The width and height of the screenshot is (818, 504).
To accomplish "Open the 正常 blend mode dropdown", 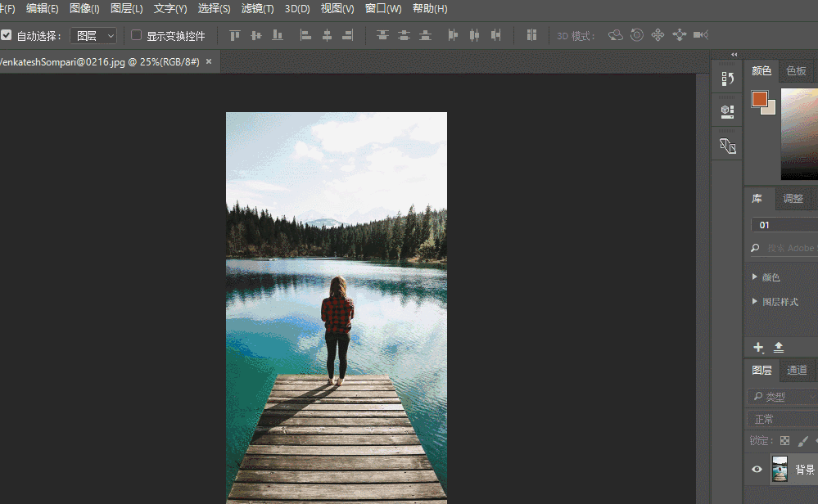I will tap(783, 419).
